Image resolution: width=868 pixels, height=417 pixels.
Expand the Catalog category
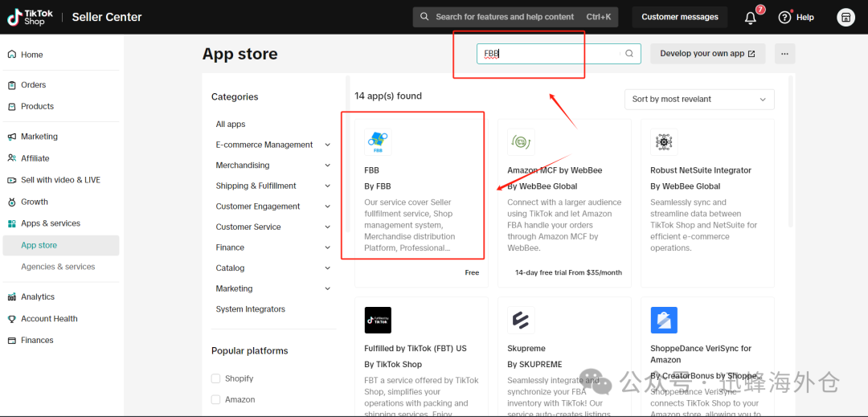tap(327, 268)
